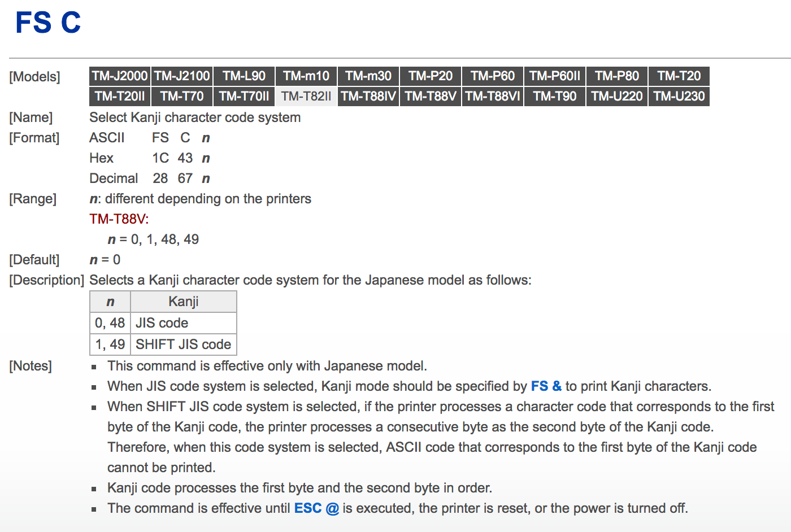Viewport: 791px width, 532px height.
Task: Select the TM-m10 model tab
Action: (306, 76)
